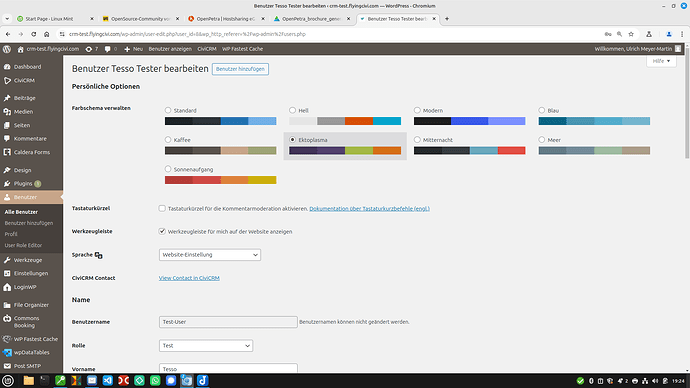Open the WordPress logo menu in admin bar

(7, 49)
